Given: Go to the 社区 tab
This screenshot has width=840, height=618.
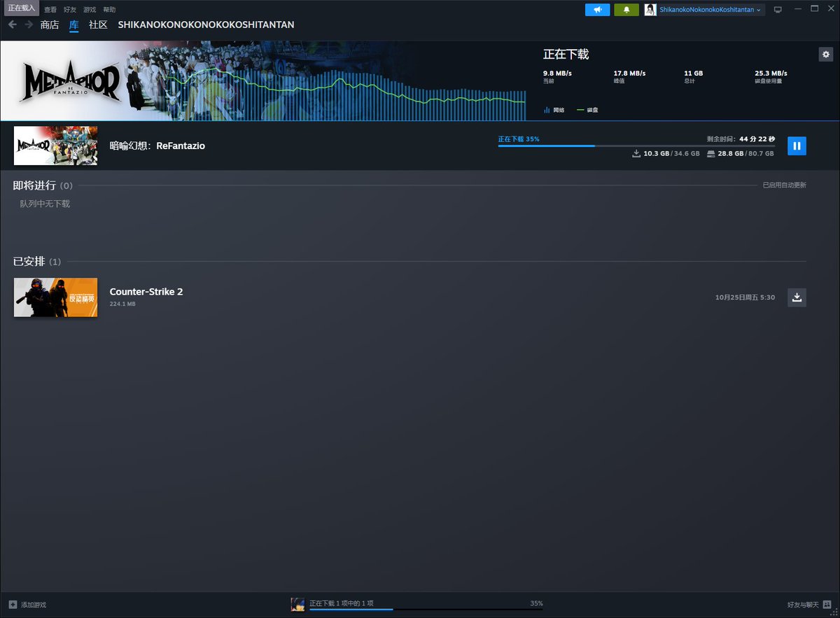Looking at the screenshot, I should [98, 24].
